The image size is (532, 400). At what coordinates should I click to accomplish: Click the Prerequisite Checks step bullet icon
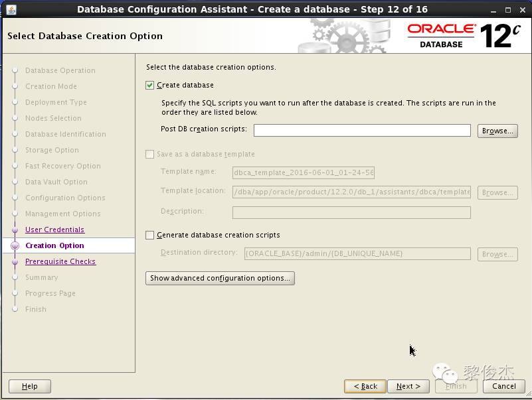click(x=15, y=262)
